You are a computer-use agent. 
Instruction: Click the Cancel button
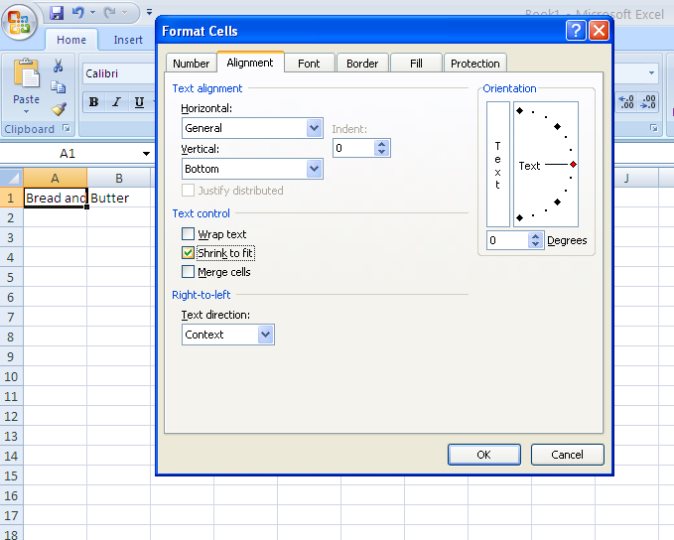pos(567,454)
